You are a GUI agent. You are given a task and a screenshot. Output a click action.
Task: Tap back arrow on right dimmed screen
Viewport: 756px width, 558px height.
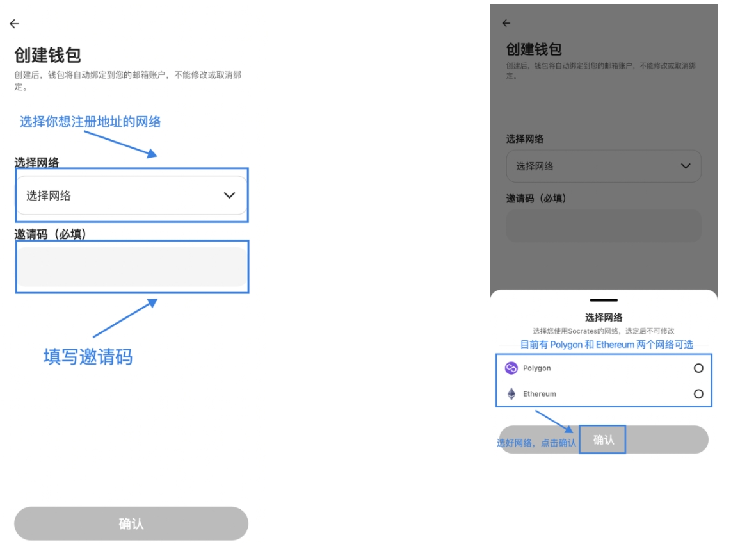pos(506,23)
